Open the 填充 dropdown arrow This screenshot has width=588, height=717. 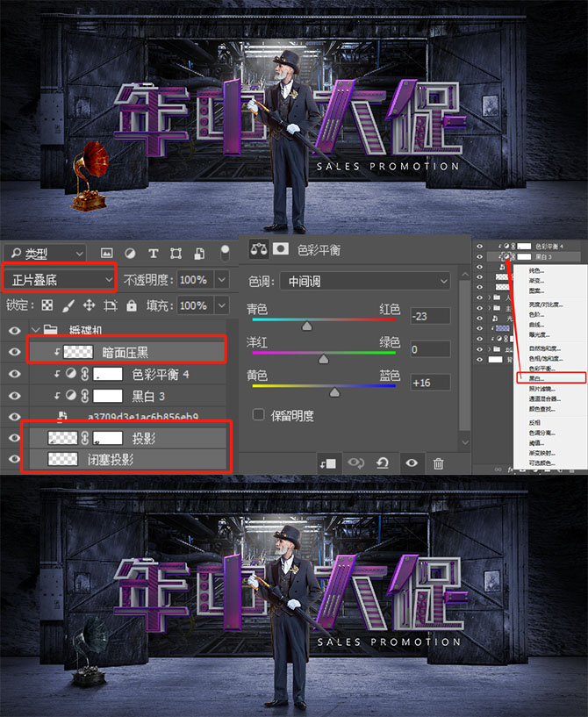pyautogui.click(x=222, y=305)
